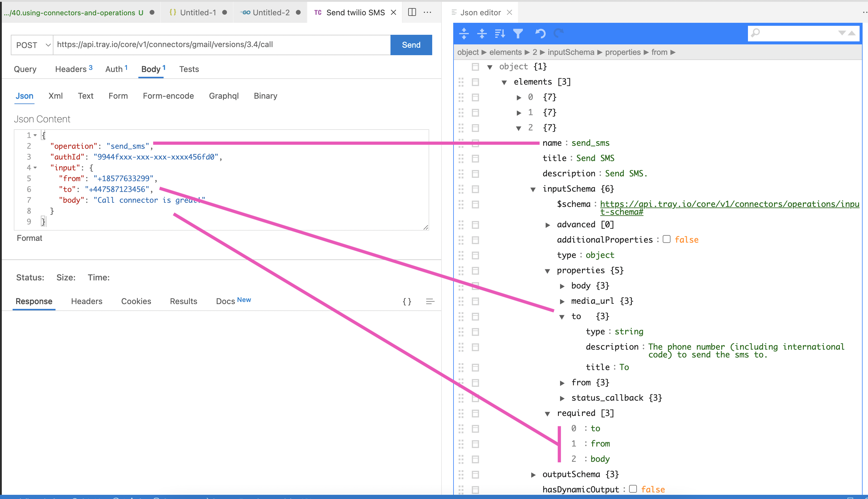Expand the media_url property node
Viewport: 868px width, 499px height.
point(562,301)
